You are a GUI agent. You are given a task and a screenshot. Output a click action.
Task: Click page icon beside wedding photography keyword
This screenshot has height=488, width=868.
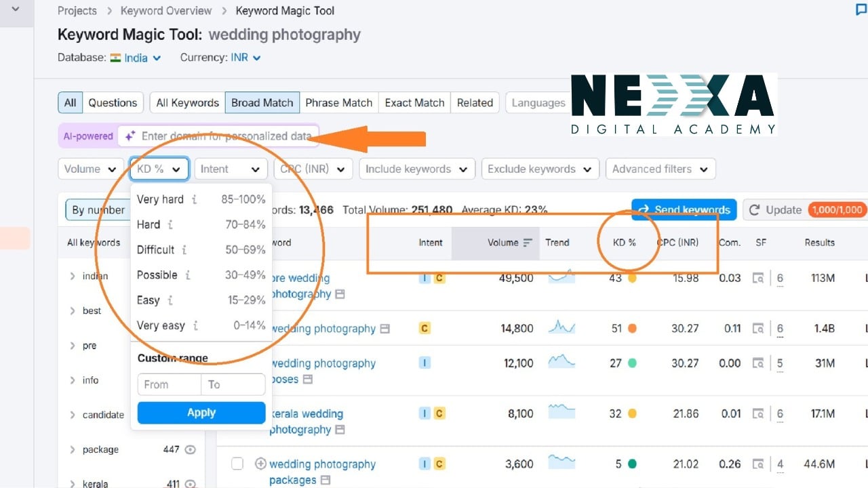pyautogui.click(x=384, y=329)
